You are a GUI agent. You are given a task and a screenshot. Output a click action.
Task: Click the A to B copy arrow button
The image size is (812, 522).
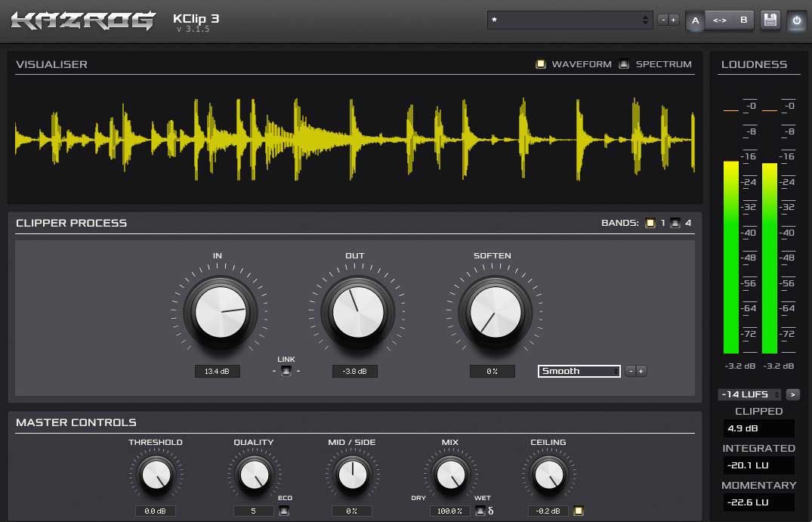[719, 20]
